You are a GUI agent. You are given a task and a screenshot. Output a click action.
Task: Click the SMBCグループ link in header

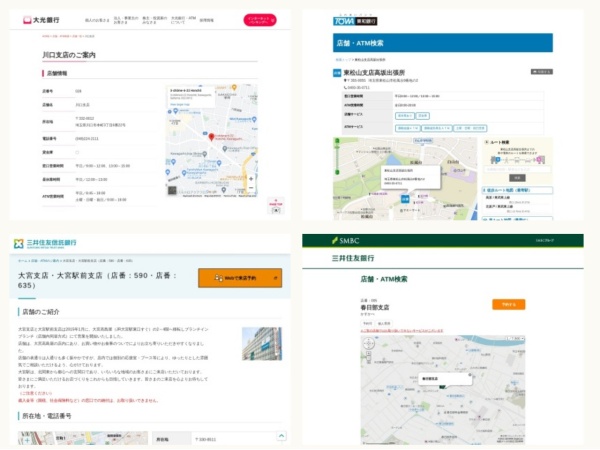click(545, 241)
